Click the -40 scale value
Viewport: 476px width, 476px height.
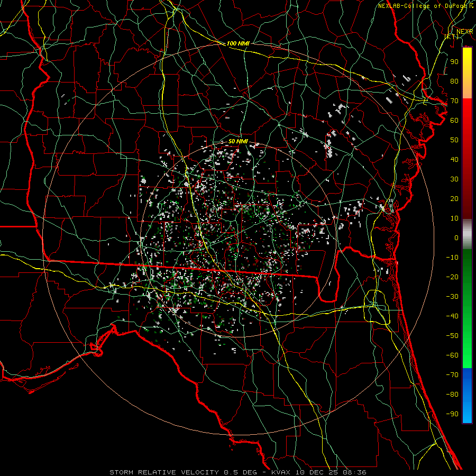click(x=452, y=316)
